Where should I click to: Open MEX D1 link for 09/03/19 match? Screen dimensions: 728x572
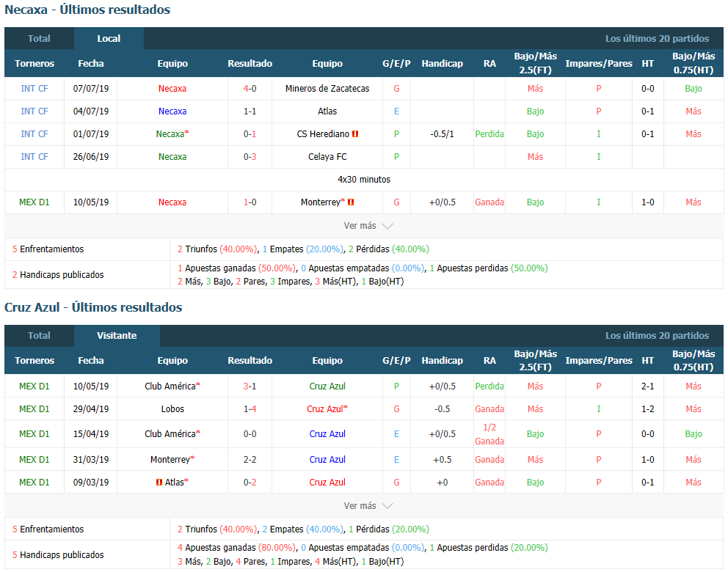pos(34,482)
